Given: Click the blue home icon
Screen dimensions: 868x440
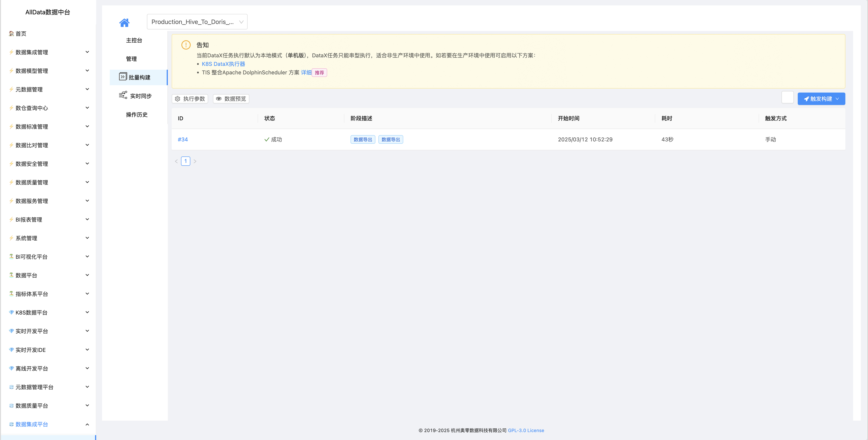Looking at the screenshot, I should [x=124, y=23].
